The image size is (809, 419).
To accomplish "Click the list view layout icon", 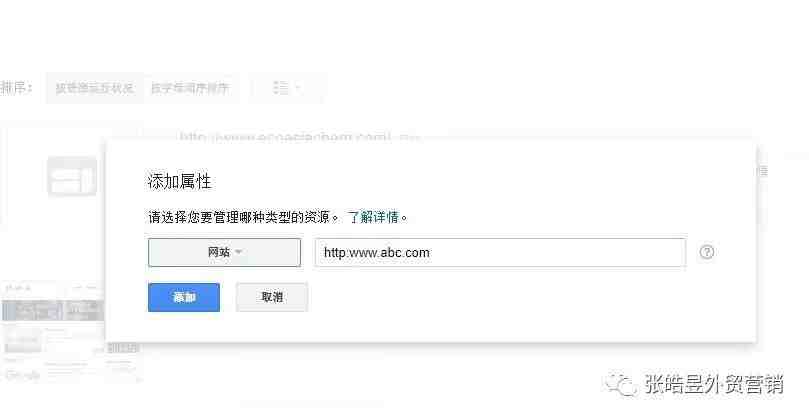I will (281, 88).
